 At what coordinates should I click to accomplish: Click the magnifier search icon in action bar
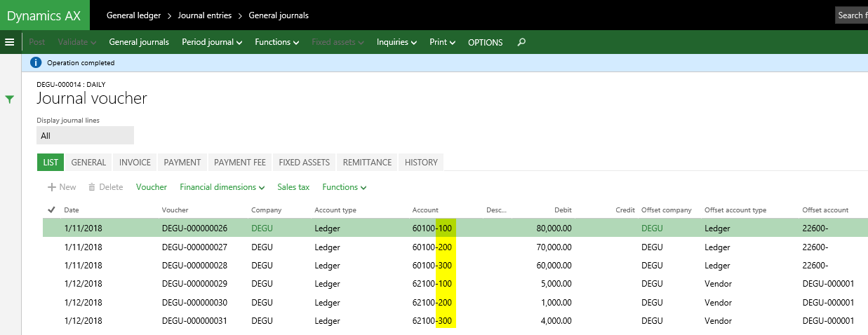tap(521, 42)
